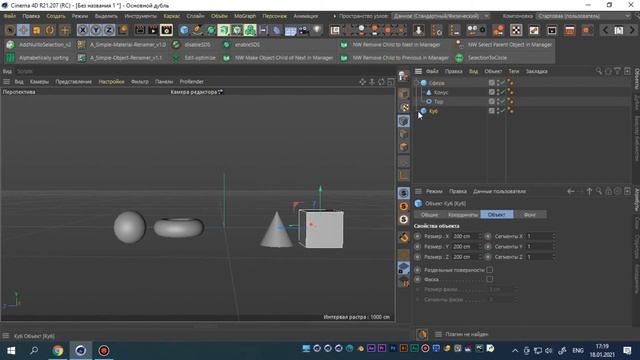This screenshot has width=640, height=360.
Task: Click the keyframe circle next to Размер . X
Action: point(417,236)
